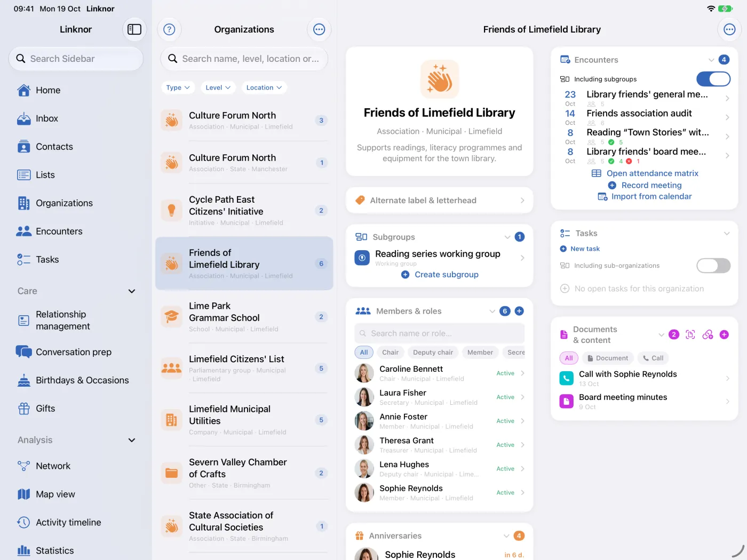
Task: Click the Gifts present icon in sidebar
Action: pos(24,409)
